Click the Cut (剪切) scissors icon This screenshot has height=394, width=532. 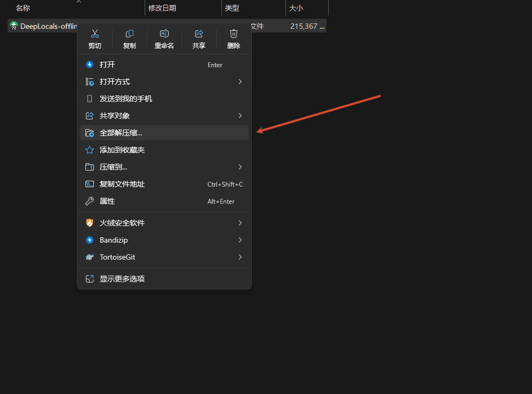(95, 34)
